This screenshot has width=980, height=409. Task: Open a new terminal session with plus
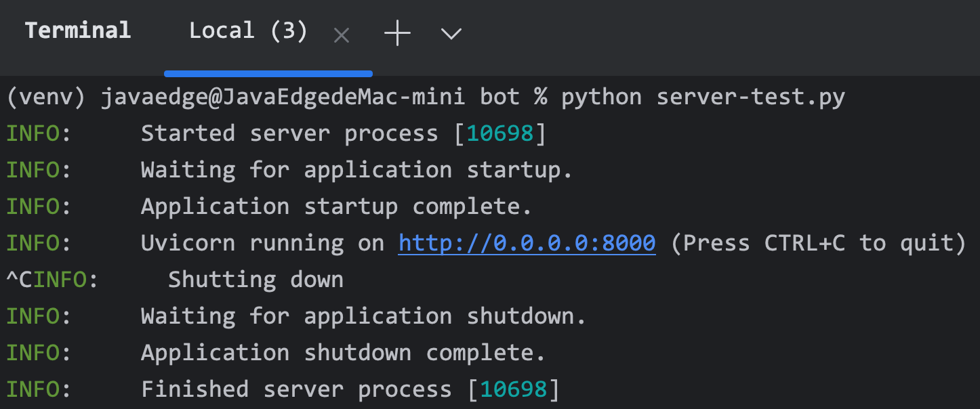point(397,33)
